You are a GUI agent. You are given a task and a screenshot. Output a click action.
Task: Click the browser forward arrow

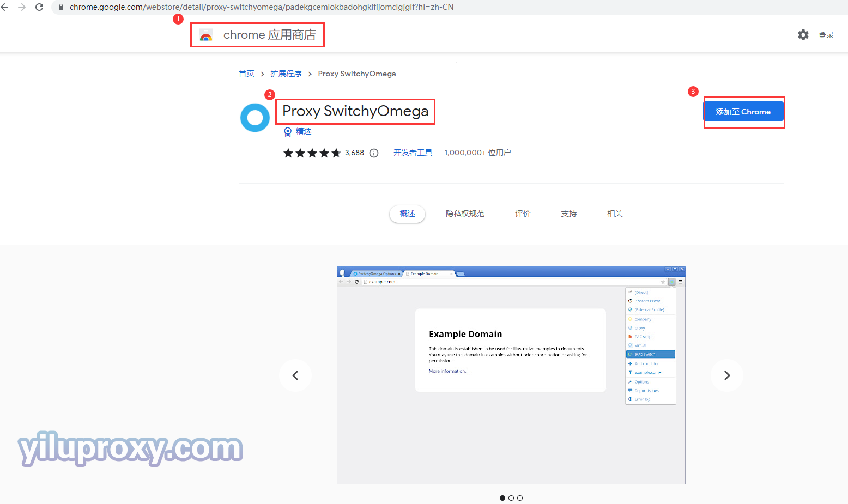22,7
